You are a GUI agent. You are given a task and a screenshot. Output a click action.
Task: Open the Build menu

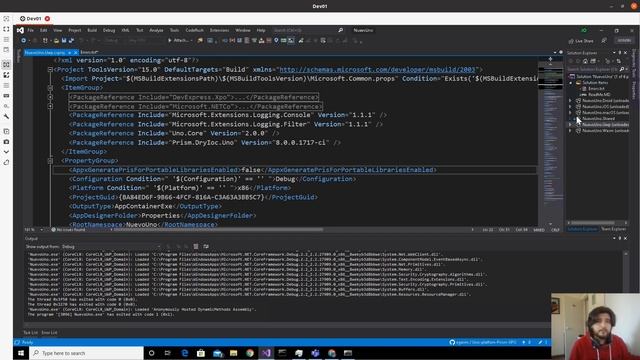92,30
